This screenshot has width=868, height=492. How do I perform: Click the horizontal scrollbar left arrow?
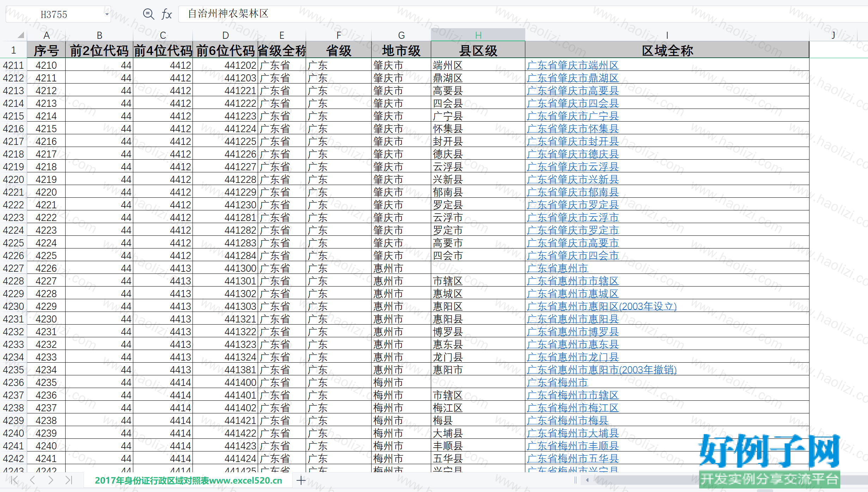click(587, 480)
